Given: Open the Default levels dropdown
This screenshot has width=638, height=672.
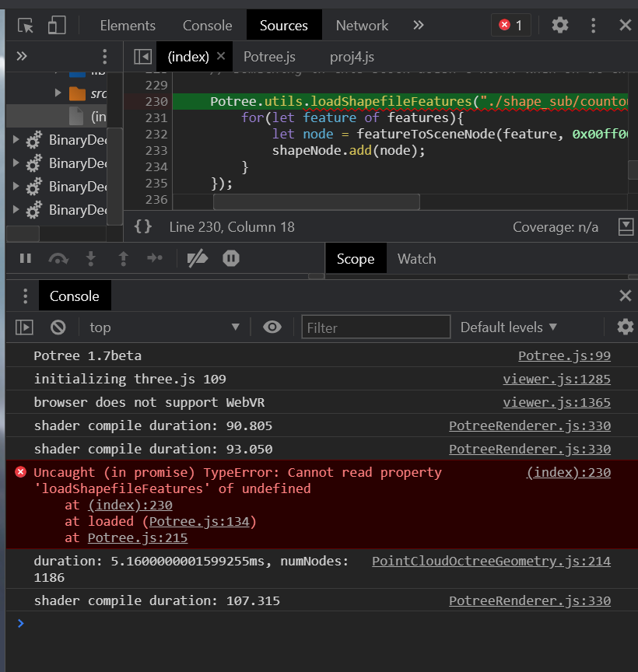Looking at the screenshot, I should coord(508,327).
